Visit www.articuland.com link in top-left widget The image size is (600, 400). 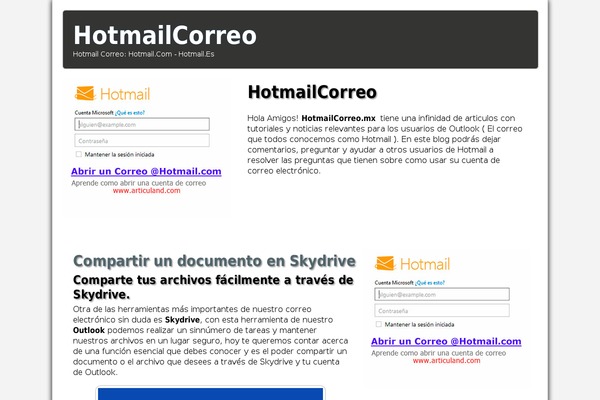(147, 191)
